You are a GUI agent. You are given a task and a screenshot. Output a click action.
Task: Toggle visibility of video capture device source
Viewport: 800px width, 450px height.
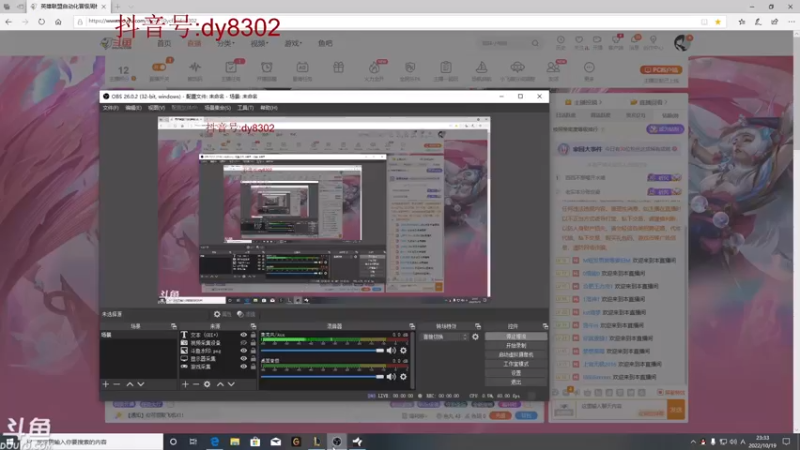[x=243, y=343]
